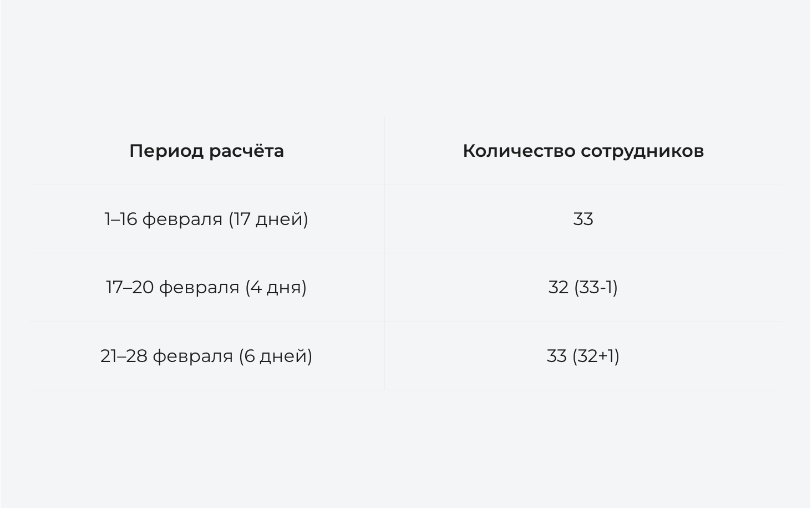Click the word 'Количество' in the header
Screen dimensions: 812x510
[x=519, y=151]
